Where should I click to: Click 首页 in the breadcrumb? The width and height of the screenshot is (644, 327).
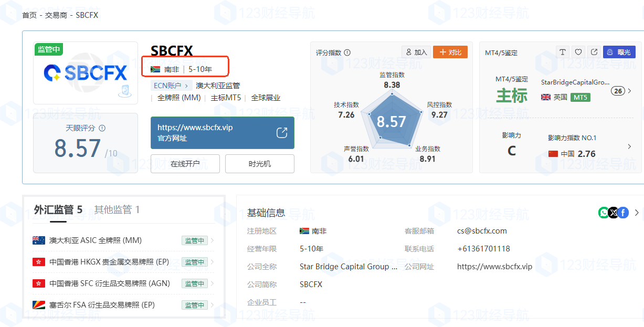pos(29,15)
